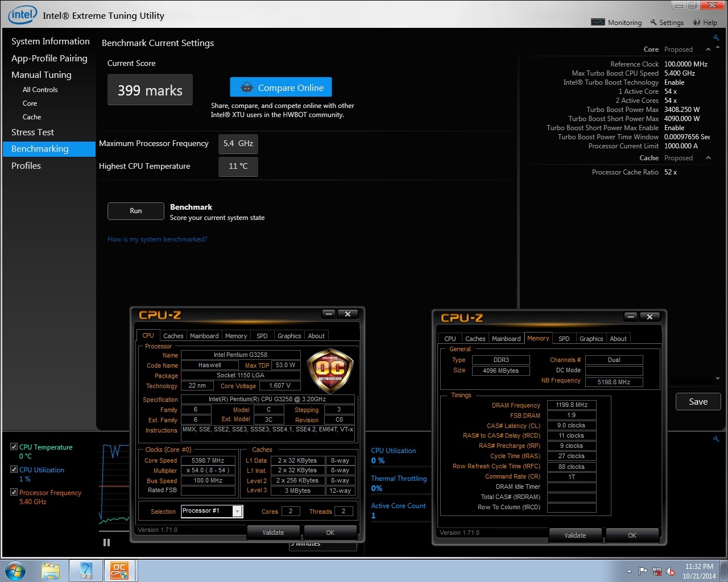This screenshot has width=728, height=582.
Task: Open Core under Manual Tuning
Action: (x=30, y=103)
